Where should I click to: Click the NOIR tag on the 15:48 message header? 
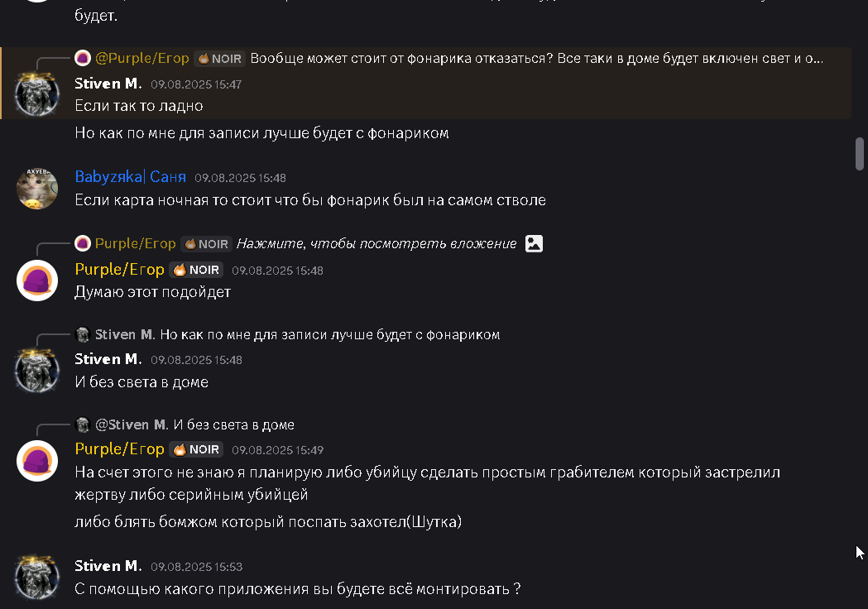point(197,270)
